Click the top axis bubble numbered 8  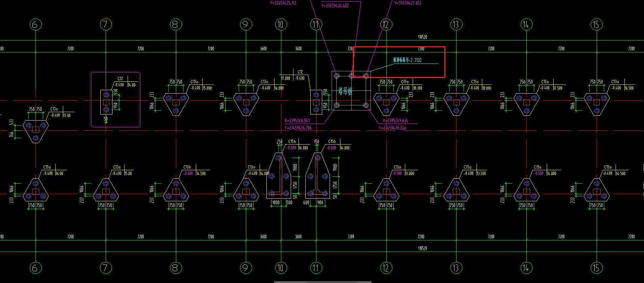(176, 24)
